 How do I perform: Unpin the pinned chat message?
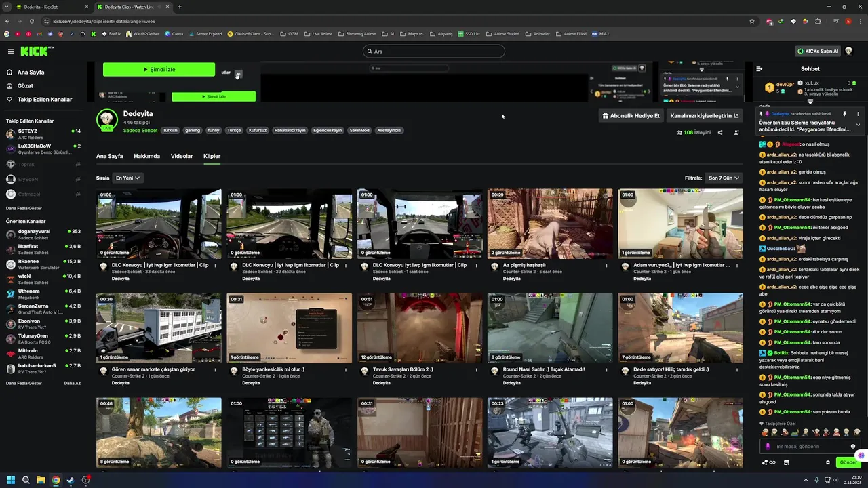tap(844, 114)
